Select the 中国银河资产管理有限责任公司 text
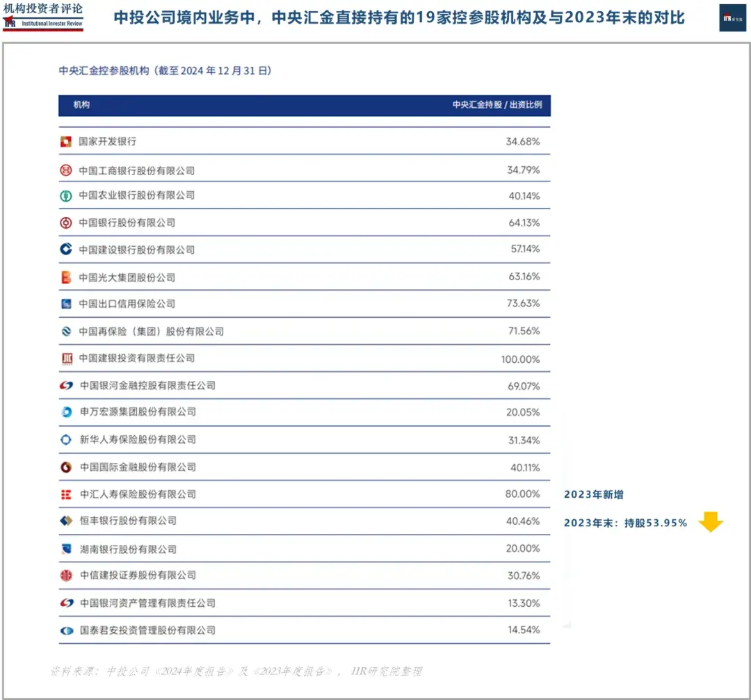The image size is (751, 700). 147,603
